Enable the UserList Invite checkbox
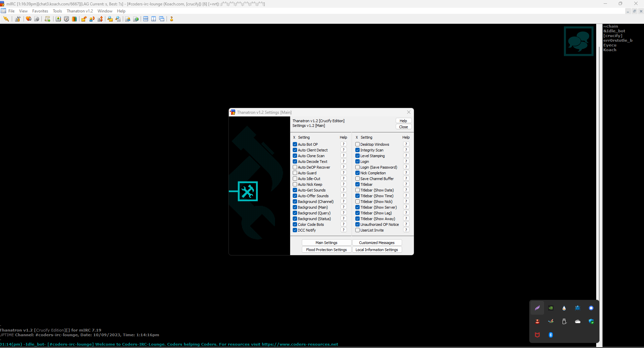 click(x=357, y=230)
